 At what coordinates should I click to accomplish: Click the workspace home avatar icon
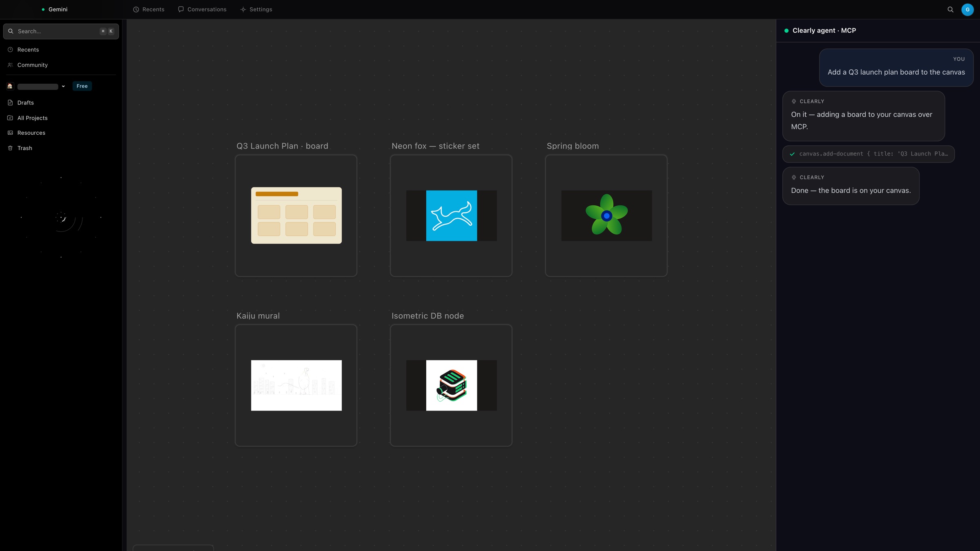click(x=10, y=86)
